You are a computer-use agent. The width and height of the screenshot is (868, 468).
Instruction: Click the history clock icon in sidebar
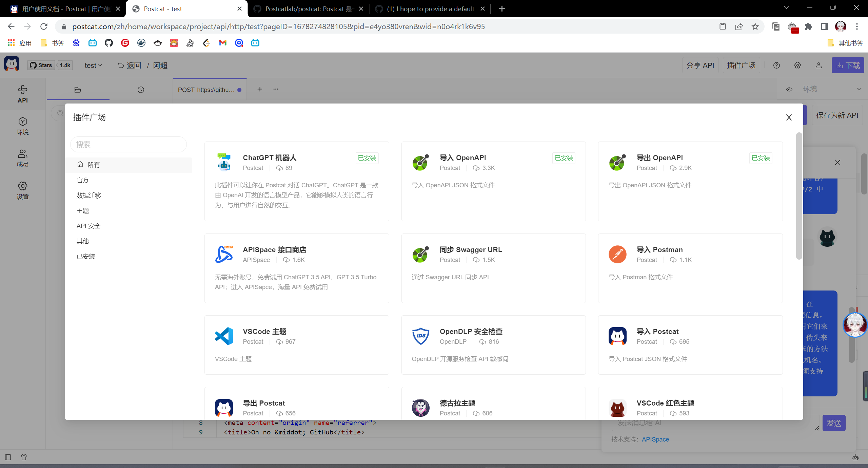click(141, 90)
